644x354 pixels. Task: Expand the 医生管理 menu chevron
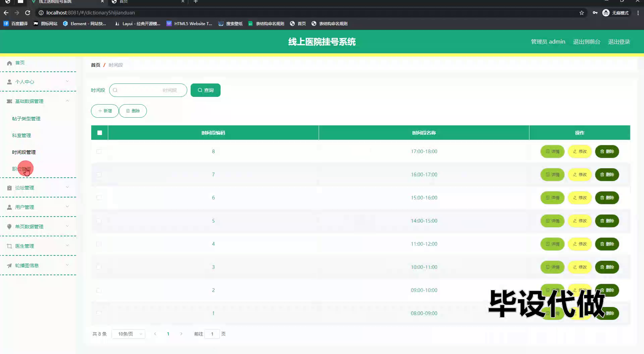(x=67, y=246)
